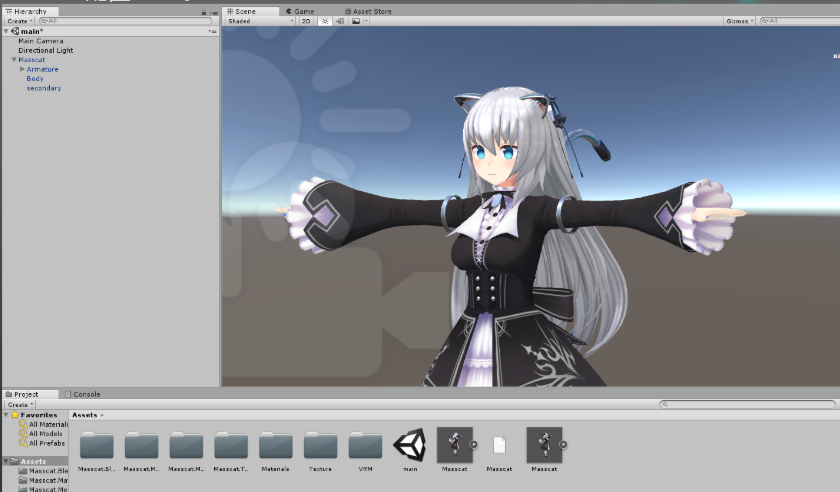
Task: Click the Assets breadcrumb label
Action: pyautogui.click(x=85, y=415)
